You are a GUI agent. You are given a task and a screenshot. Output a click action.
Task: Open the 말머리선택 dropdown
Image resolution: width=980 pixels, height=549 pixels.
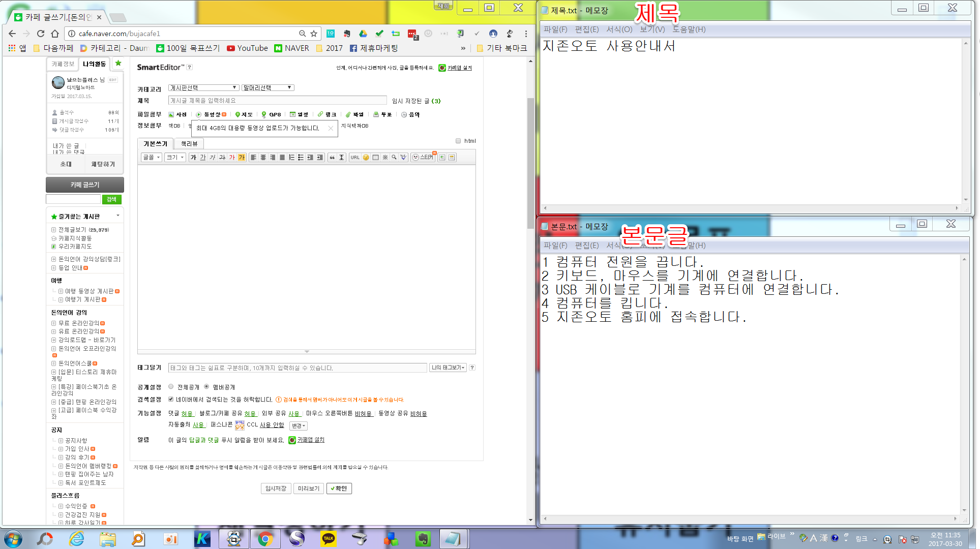[x=268, y=87]
